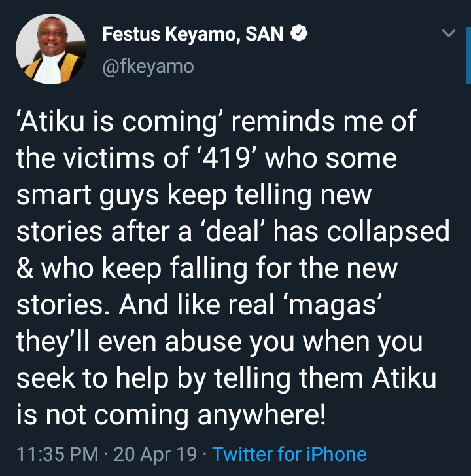Open the Twitter for iPhone source link
Viewport: 471px width, 476px height.
[290, 454]
